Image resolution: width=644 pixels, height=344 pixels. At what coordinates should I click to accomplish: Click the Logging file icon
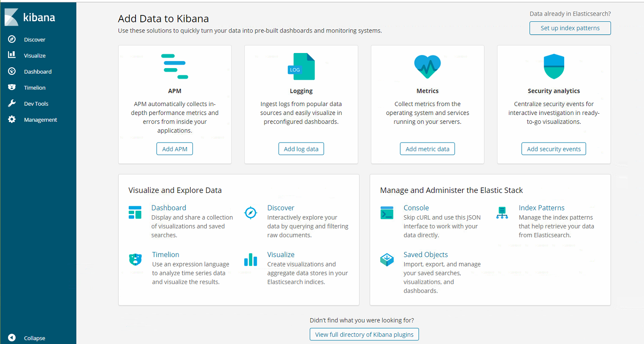coord(301,66)
